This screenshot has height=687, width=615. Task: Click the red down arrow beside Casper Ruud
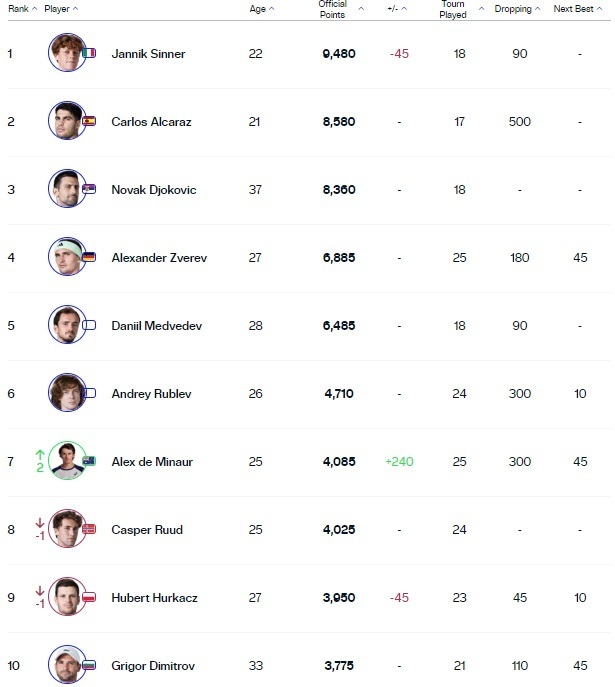(40, 522)
